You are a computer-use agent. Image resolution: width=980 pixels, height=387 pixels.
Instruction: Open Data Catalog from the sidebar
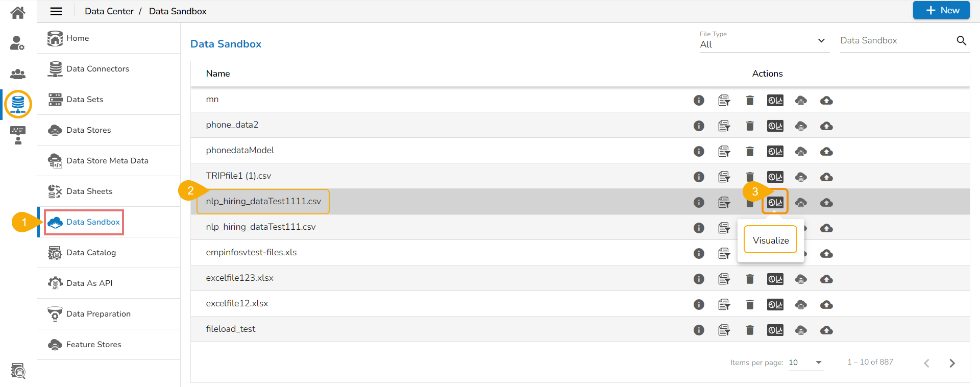pos(91,253)
